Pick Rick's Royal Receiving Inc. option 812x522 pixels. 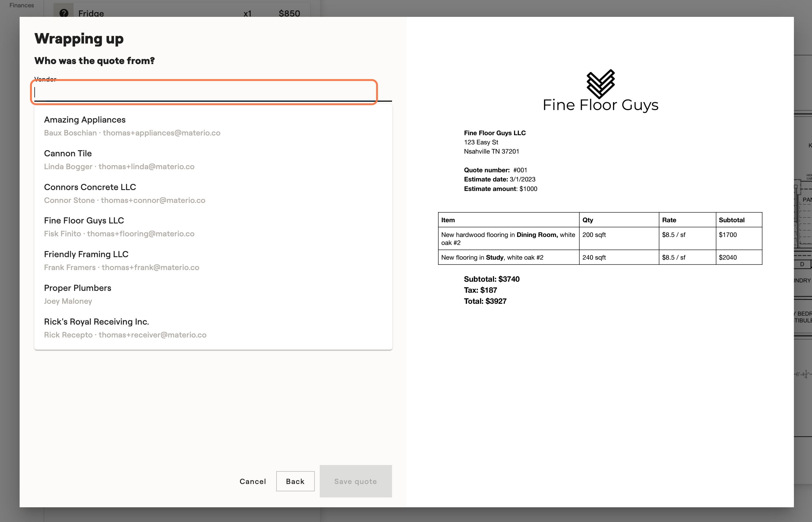coord(213,328)
